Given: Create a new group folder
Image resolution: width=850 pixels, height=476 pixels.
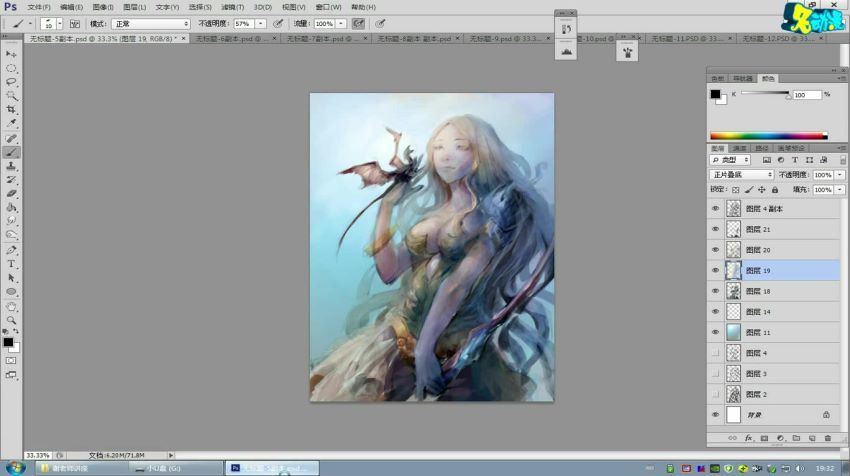Looking at the screenshot, I should pos(796,438).
